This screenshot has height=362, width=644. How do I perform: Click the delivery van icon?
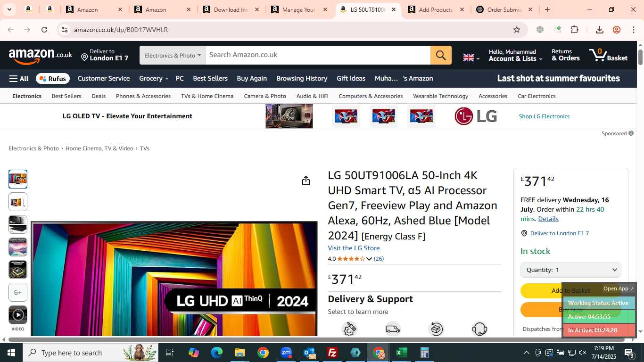393,329
